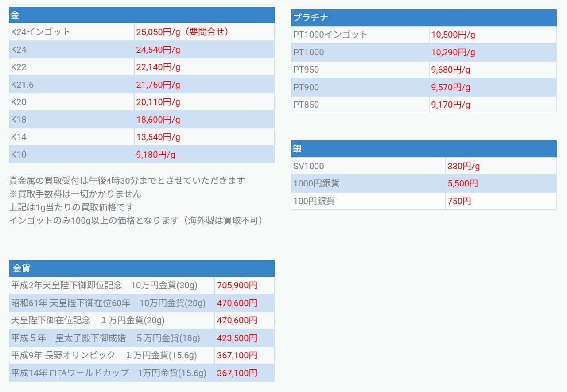Click the プラチナ table header

pos(424,18)
